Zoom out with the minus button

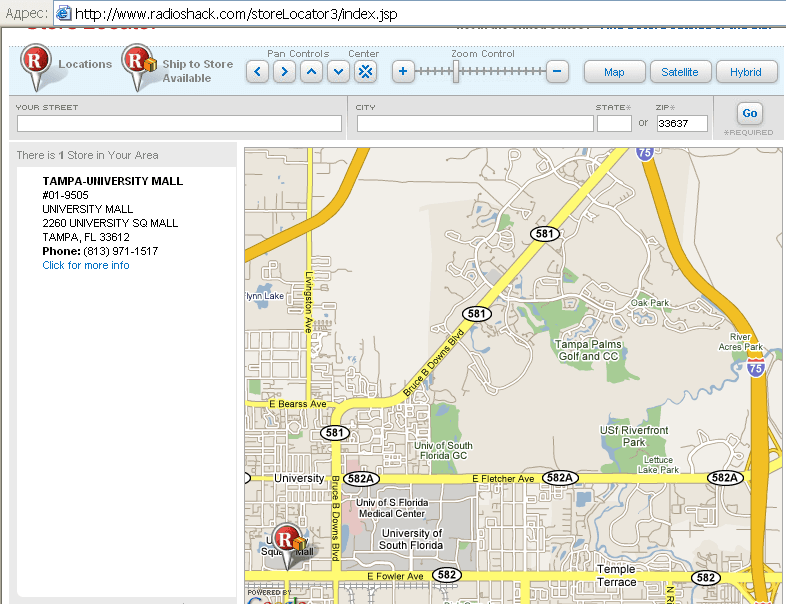557,71
